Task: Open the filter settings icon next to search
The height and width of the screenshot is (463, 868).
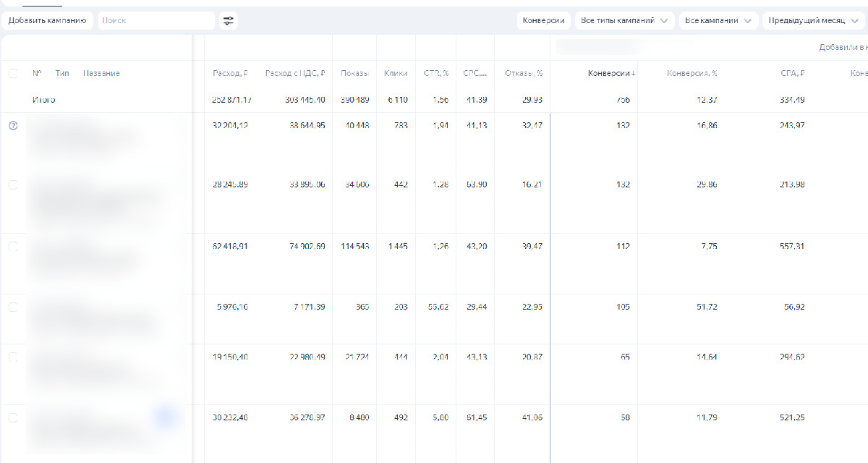Action: pyautogui.click(x=229, y=21)
